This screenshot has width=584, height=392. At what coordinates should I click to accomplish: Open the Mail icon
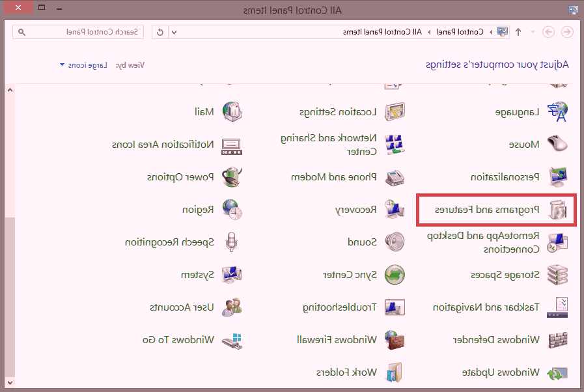tap(232, 111)
